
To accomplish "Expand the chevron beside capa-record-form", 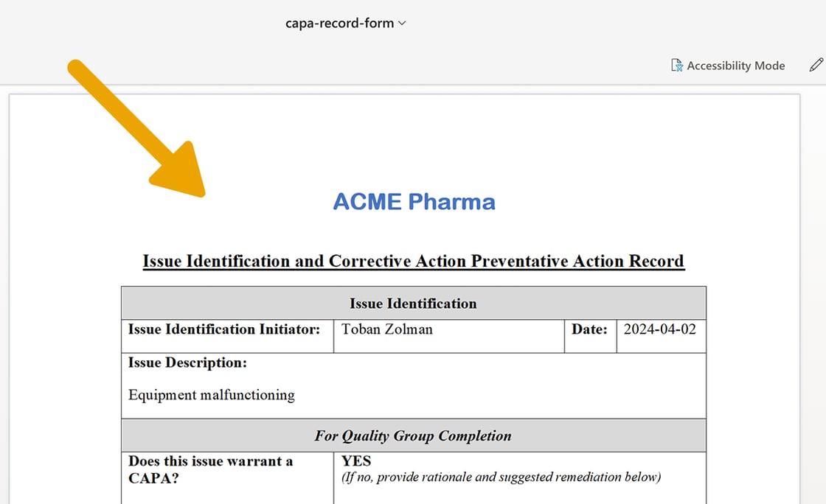I will pos(402,23).
